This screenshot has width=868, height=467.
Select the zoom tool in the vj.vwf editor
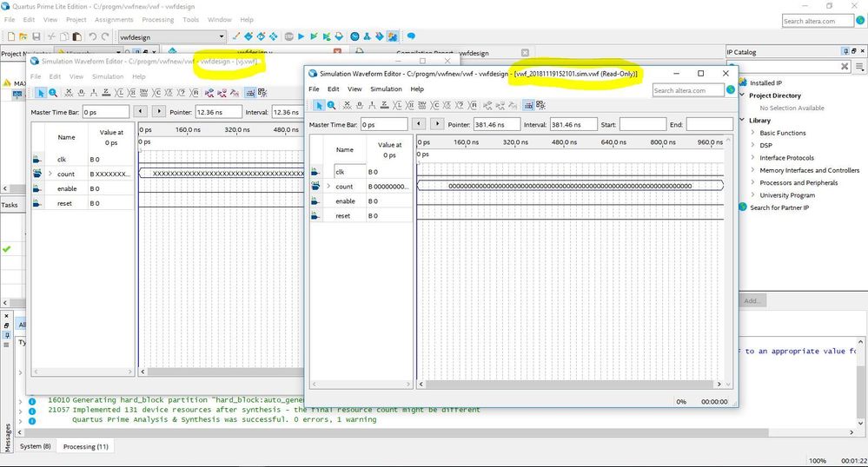53,92
